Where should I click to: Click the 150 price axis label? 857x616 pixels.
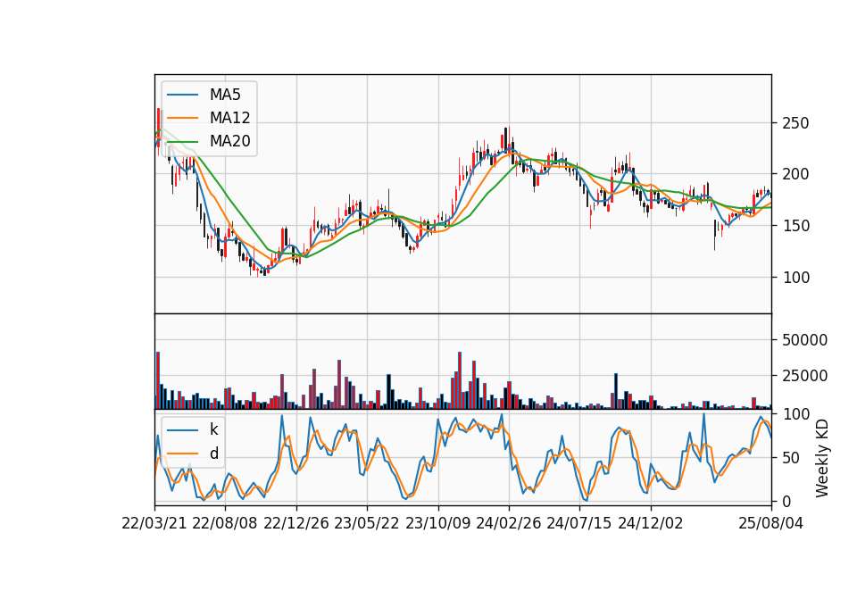click(x=795, y=226)
